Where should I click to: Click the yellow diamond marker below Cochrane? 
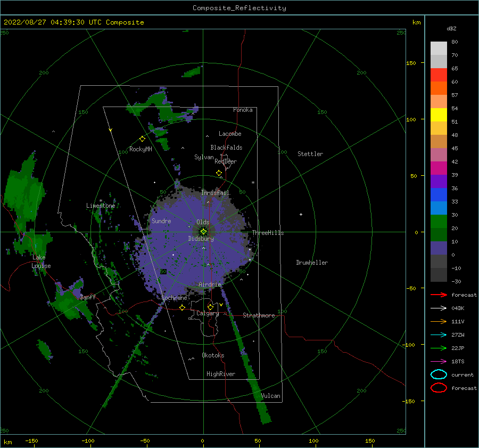183,307
